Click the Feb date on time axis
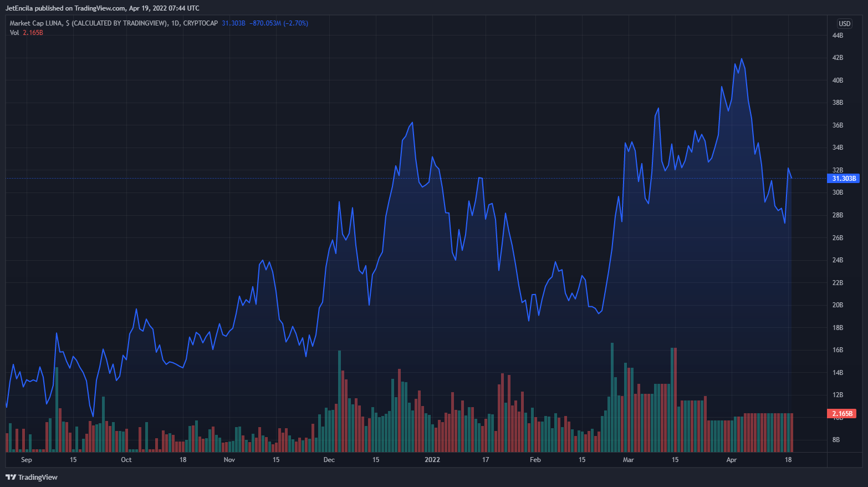868x487 pixels. pyautogui.click(x=535, y=460)
